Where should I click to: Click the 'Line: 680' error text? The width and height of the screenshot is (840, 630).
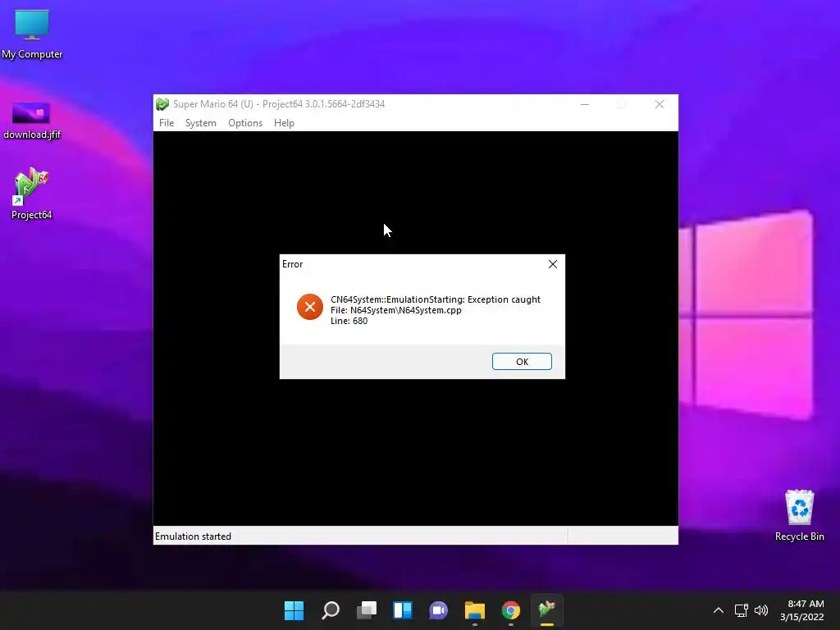coord(349,321)
